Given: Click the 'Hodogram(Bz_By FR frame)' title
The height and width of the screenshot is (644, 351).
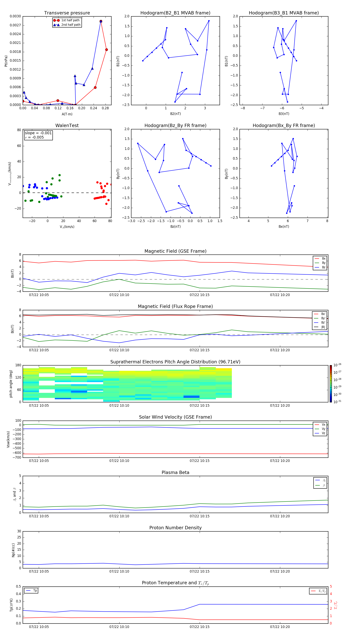Looking at the screenshot, I should [175, 125].
